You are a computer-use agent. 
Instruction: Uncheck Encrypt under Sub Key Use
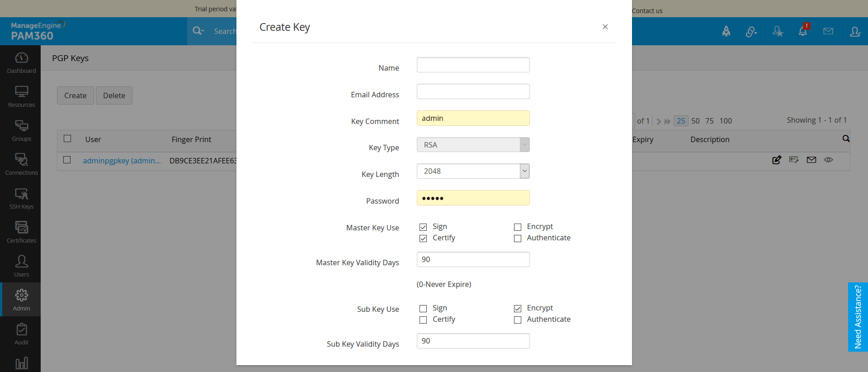518,309
